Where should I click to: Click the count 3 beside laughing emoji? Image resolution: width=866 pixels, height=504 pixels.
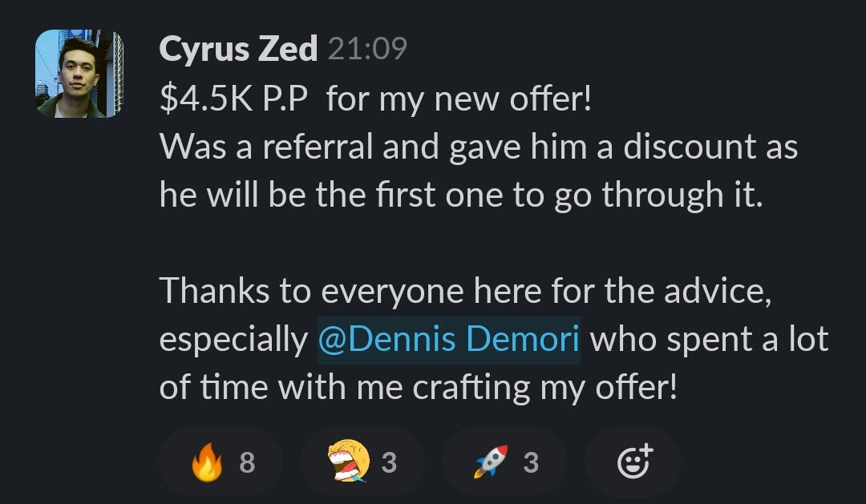[x=389, y=462]
